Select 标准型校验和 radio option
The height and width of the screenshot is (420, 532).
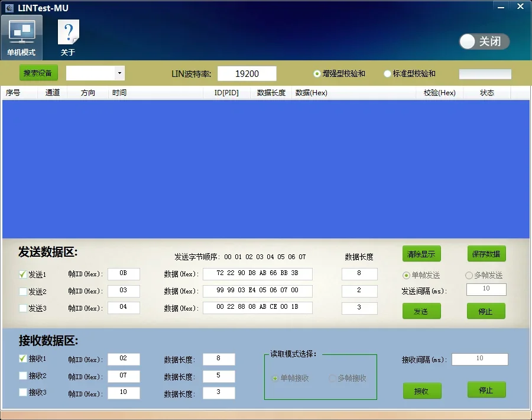click(387, 74)
